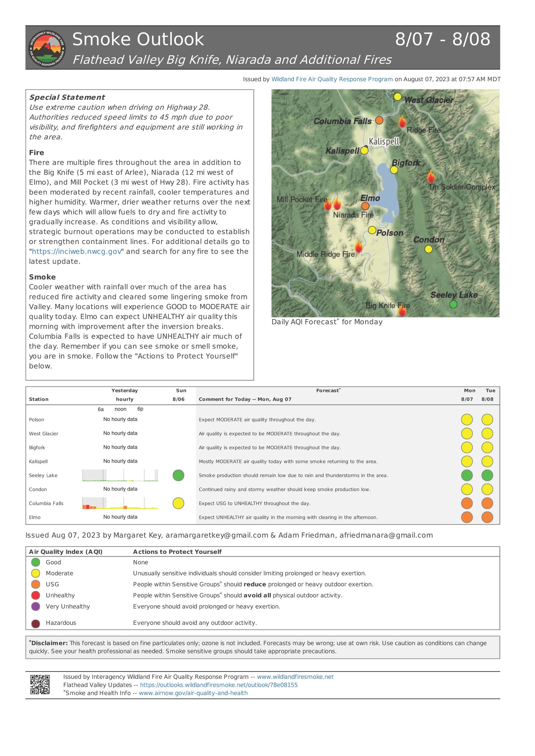Open the Wildland Fire Air Quality Response Program link
The width and height of the screenshot is (535, 756).
coord(332,79)
